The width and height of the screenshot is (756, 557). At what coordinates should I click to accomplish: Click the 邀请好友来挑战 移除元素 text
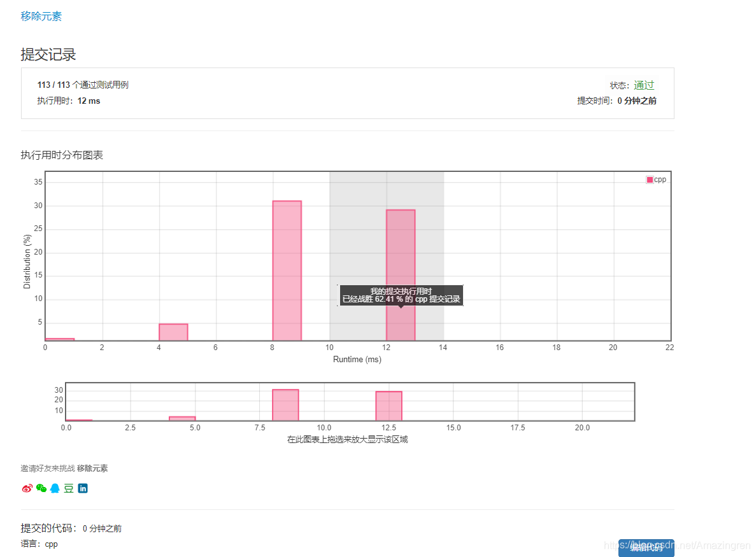click(64, 469)
